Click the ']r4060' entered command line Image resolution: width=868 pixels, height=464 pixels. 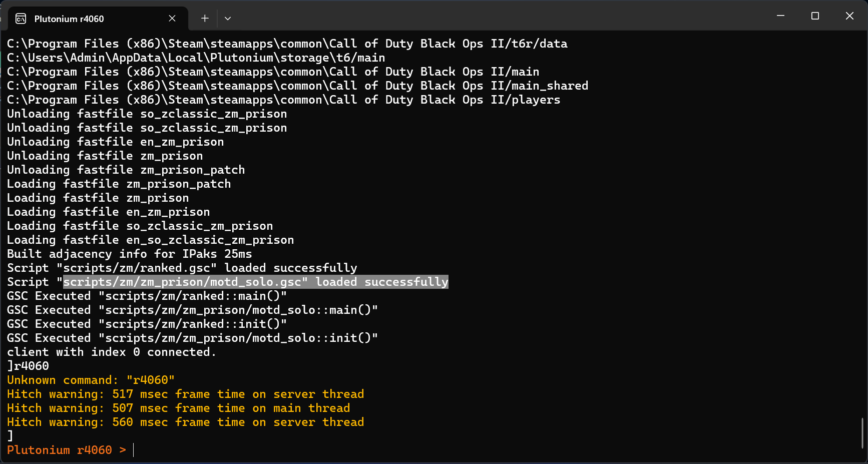28,366
